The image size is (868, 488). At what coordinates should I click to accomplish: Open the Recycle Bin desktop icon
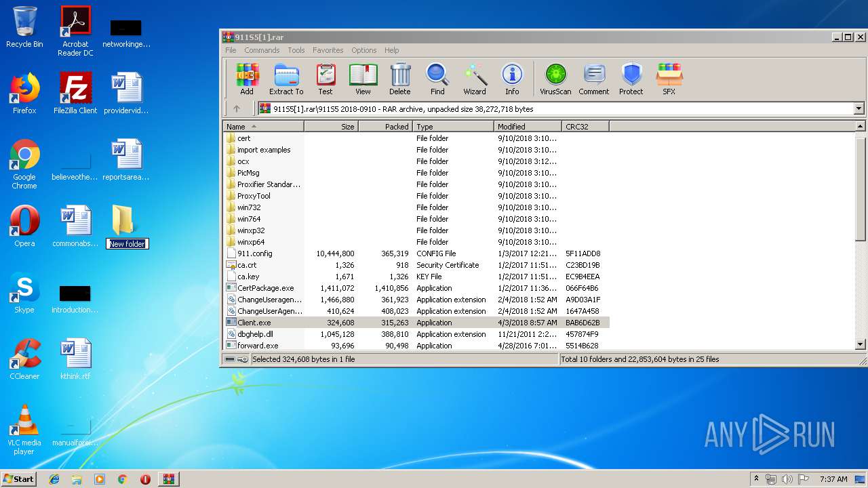24,27
